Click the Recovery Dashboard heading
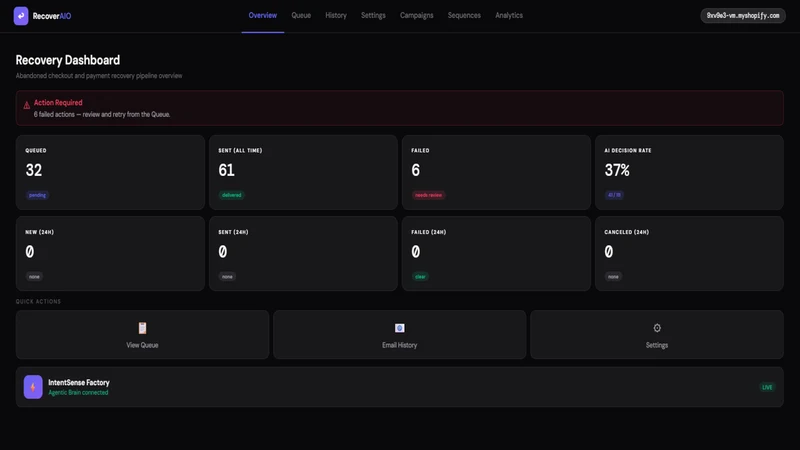800x450 pixels. click(68, 60)
